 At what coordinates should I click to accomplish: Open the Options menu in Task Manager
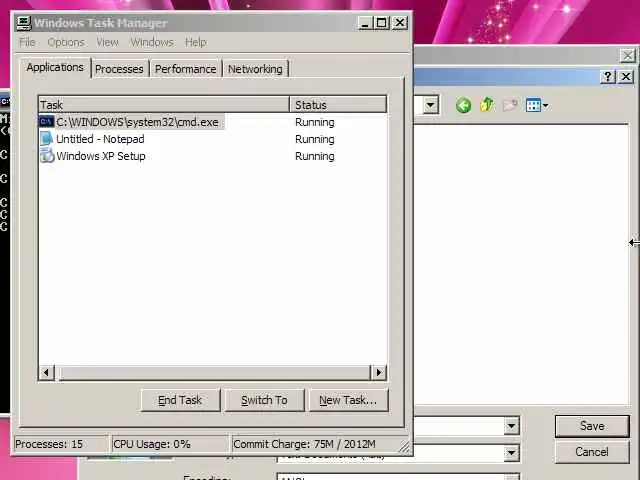click(66, 42)
